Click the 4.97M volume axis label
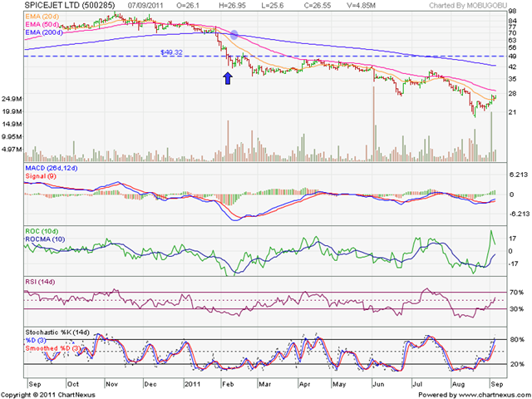Image resolution: width=532 pixels, height=399 pixels. 11,150
